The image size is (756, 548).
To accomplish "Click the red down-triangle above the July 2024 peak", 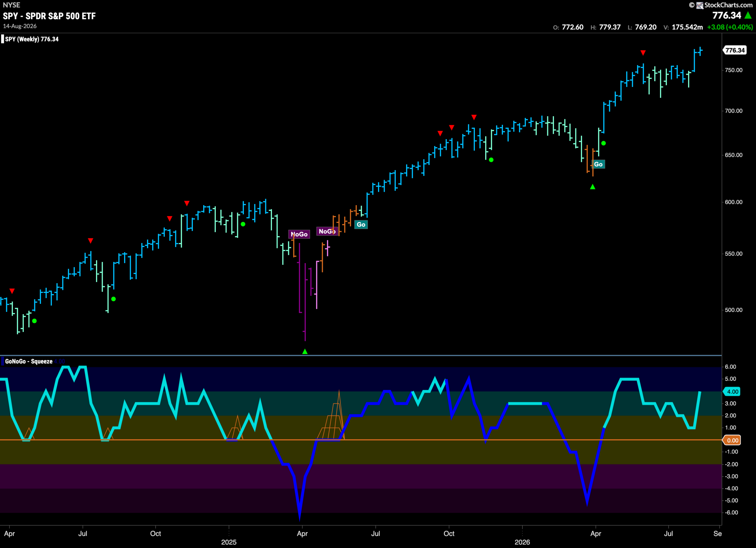I will coord(90,241).
